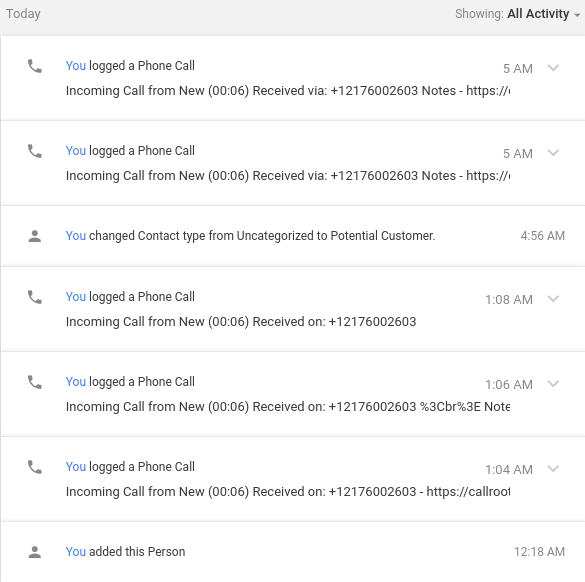This screenshot has width=585, height=582.
Task: Click person icon beside Contact type change
Action: pyautogui.click(x=35, y=236)
